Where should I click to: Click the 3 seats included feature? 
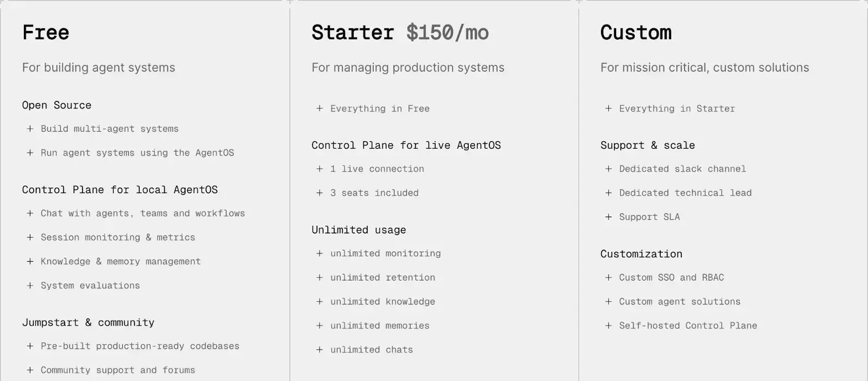[x=374, y=193]
